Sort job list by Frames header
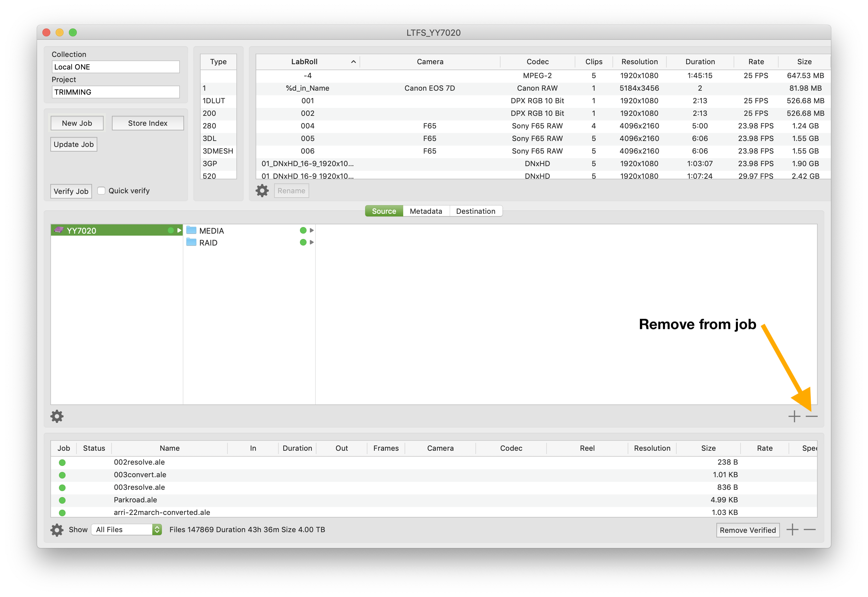 pyautogui.click(x=386, y=448)
